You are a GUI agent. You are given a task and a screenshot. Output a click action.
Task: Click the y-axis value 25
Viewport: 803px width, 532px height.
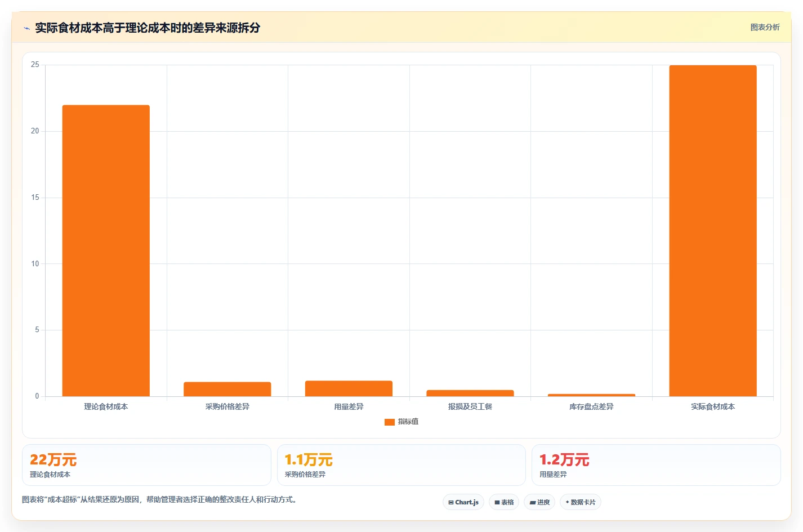[x=35, y=65]
